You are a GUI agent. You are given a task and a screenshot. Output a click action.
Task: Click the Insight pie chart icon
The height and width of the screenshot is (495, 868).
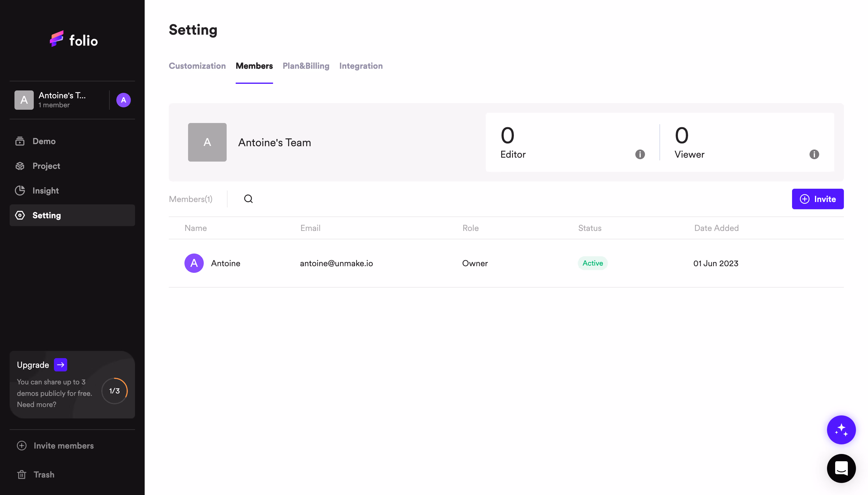pos(20,191)
